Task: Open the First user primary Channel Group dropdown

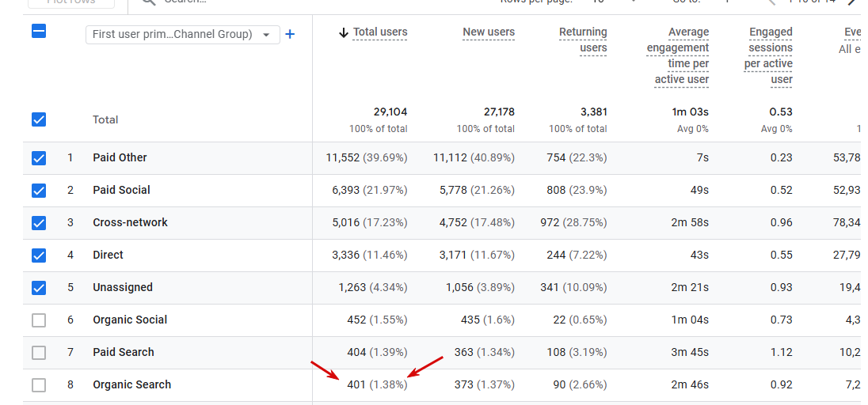Action: (x=182, y=35)
